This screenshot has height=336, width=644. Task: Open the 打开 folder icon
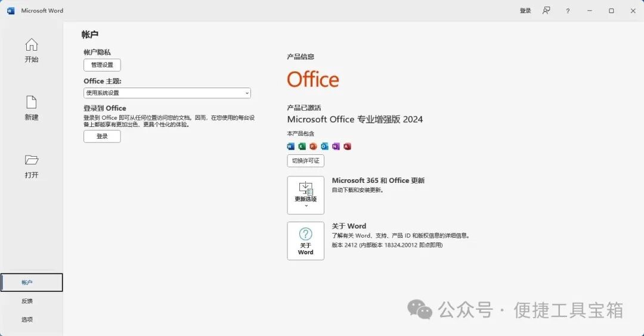click(x=31, y=160)
